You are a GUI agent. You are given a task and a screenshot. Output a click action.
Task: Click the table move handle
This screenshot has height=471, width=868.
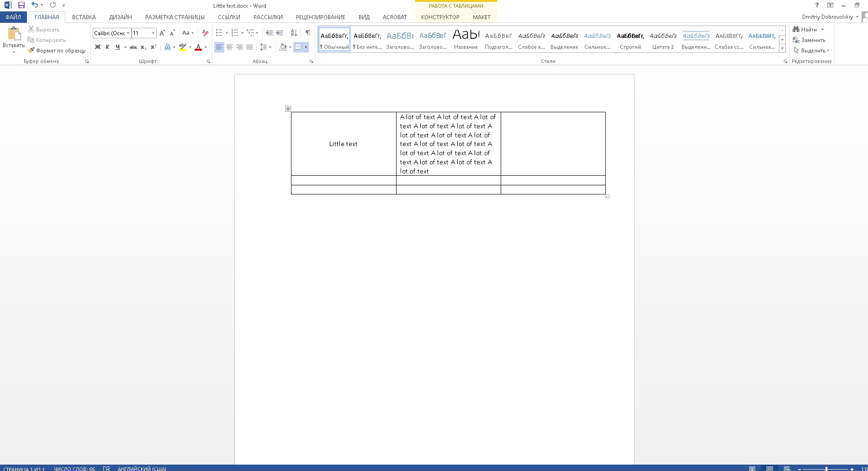pos(288,109)
